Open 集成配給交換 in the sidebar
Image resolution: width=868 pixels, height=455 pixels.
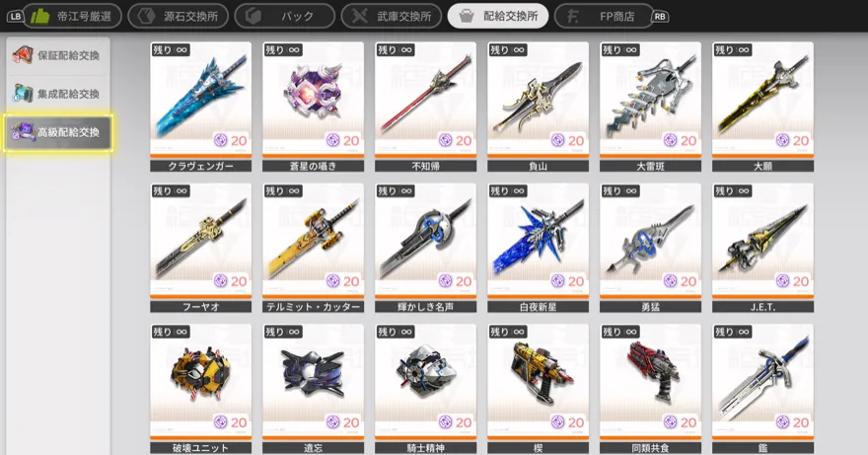pyautogui.click(x=57, y=94)
